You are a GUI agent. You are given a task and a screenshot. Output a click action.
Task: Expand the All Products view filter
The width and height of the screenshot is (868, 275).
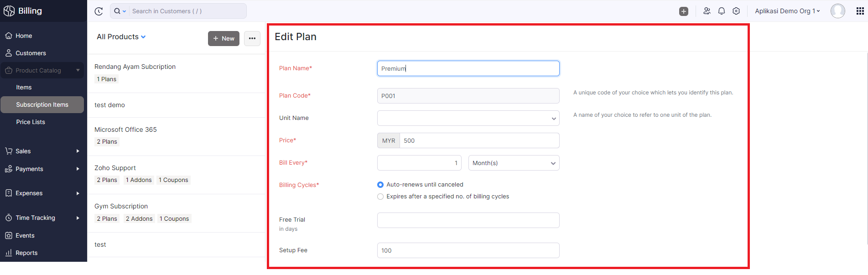pos(121,37)
